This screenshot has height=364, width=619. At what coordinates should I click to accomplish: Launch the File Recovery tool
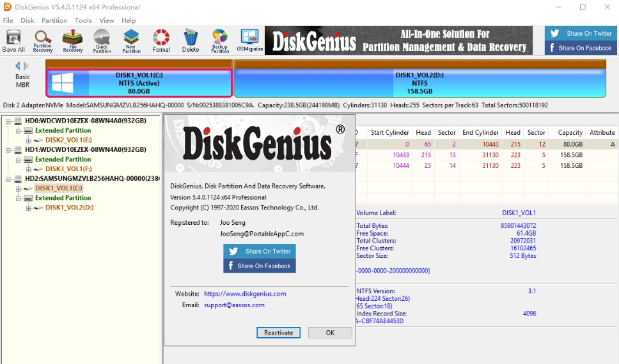[x=73, y=41]
